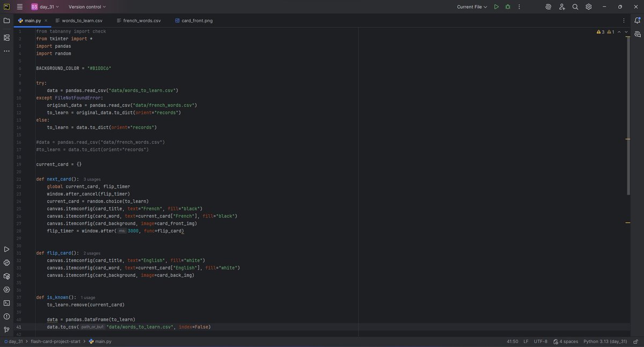
Task: Show more tool windows ellipsis
Action: point(6,51)
